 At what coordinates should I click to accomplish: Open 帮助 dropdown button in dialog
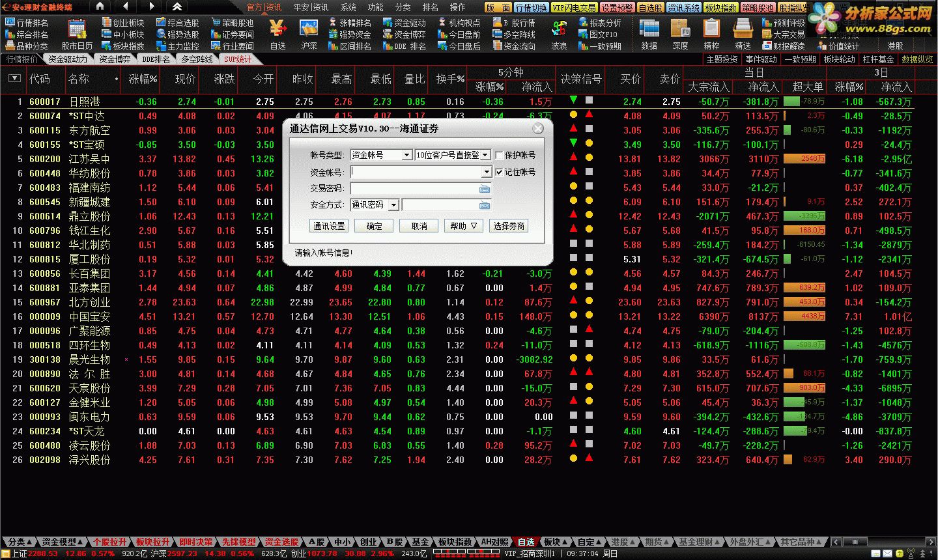(464, 226)
